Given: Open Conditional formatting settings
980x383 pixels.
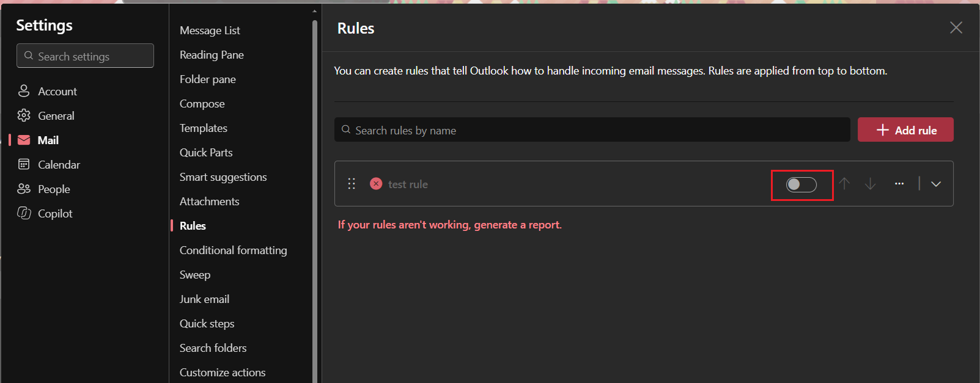Looking at the screenshot, I should [x=233, y=250].
